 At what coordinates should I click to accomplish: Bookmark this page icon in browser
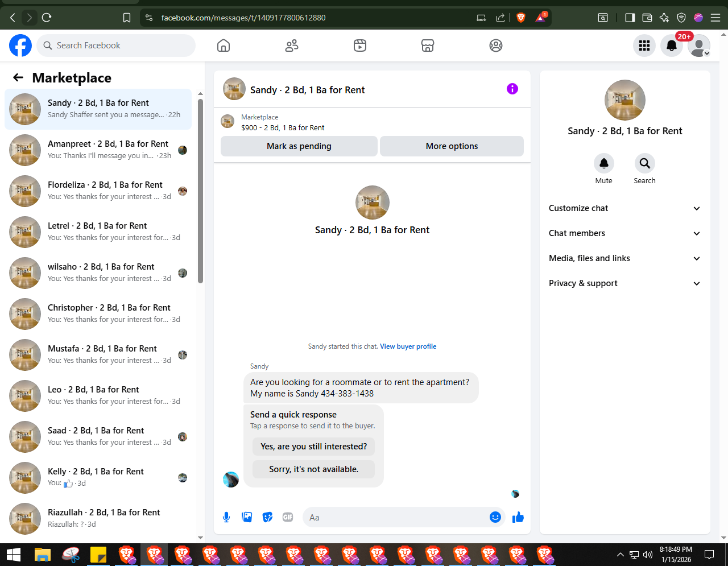[127, 18]
